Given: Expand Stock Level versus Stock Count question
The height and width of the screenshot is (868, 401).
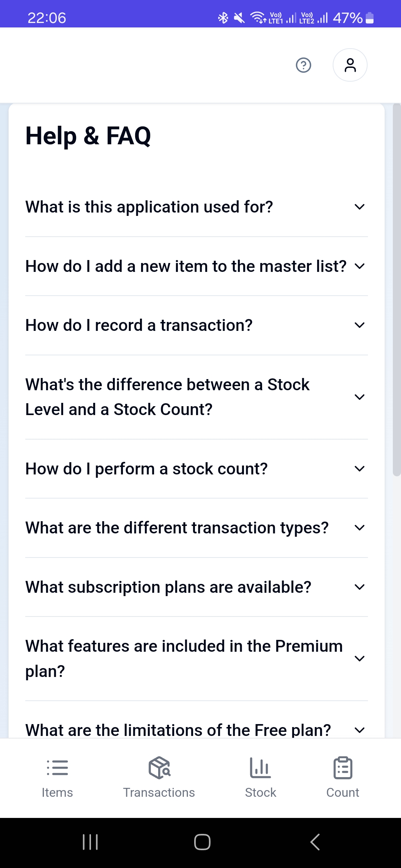Looking at the screenshot, I should tap(196, 397).
